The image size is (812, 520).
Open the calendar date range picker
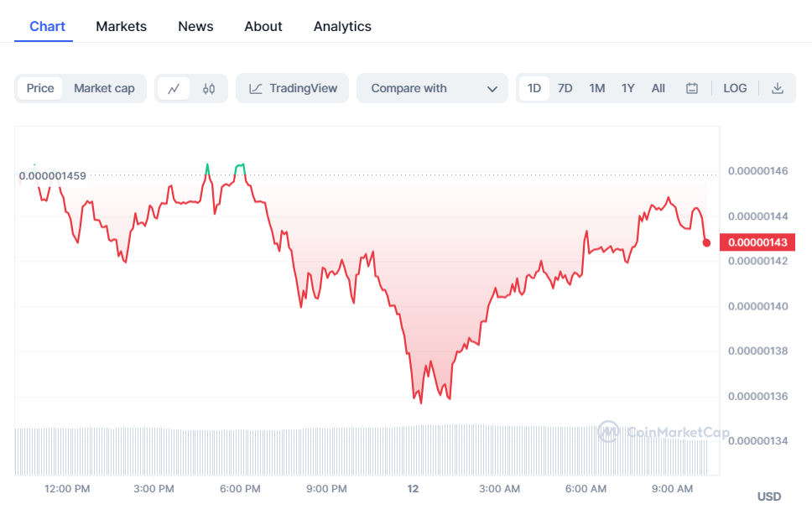pyautogui.click(x=692, y=88)
